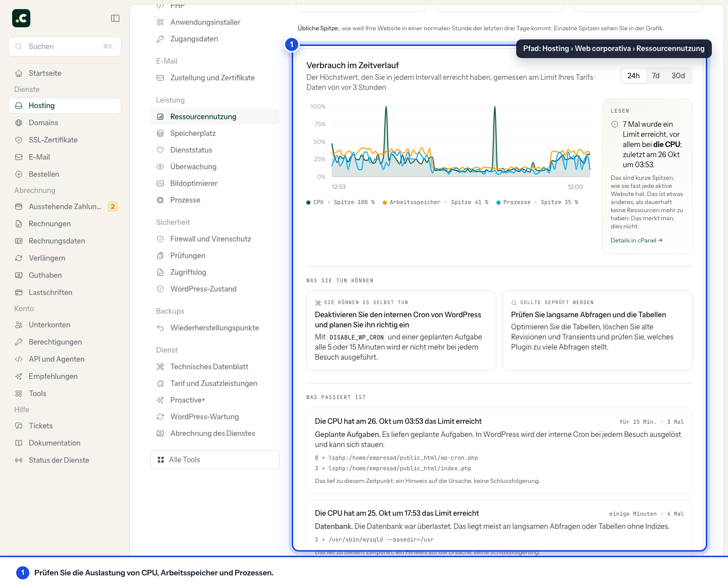
Task: Click the Überwachung eye icon
Action: click(x=160, y=167)
